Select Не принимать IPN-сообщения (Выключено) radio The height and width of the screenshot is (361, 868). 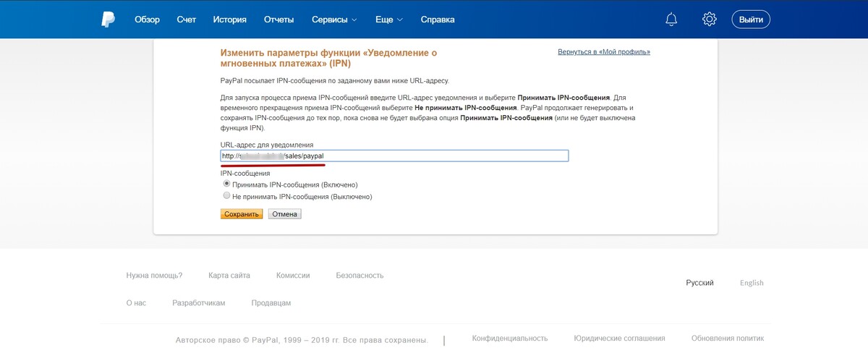pyautogui.click(x=227, y=196)
